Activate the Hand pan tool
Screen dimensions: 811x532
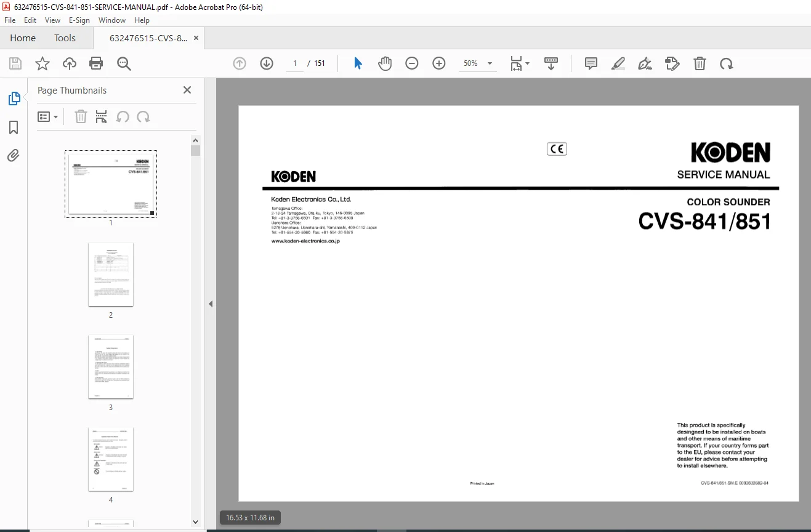coord(385,63)
